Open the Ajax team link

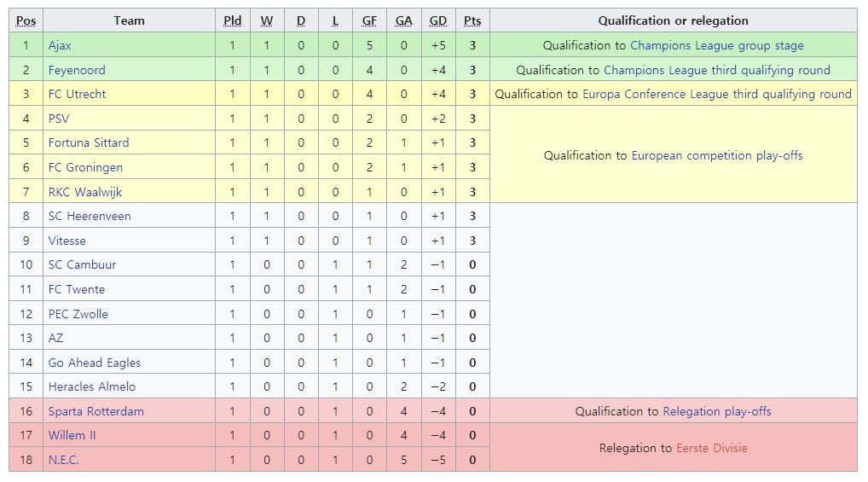click(x=59, y=45)
